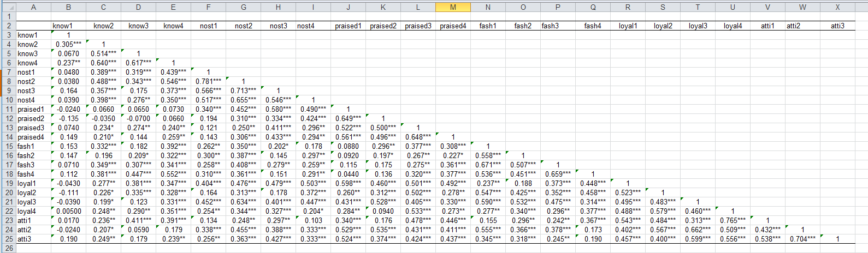Click 0.580*** in the praised1 row

point(278,109)
